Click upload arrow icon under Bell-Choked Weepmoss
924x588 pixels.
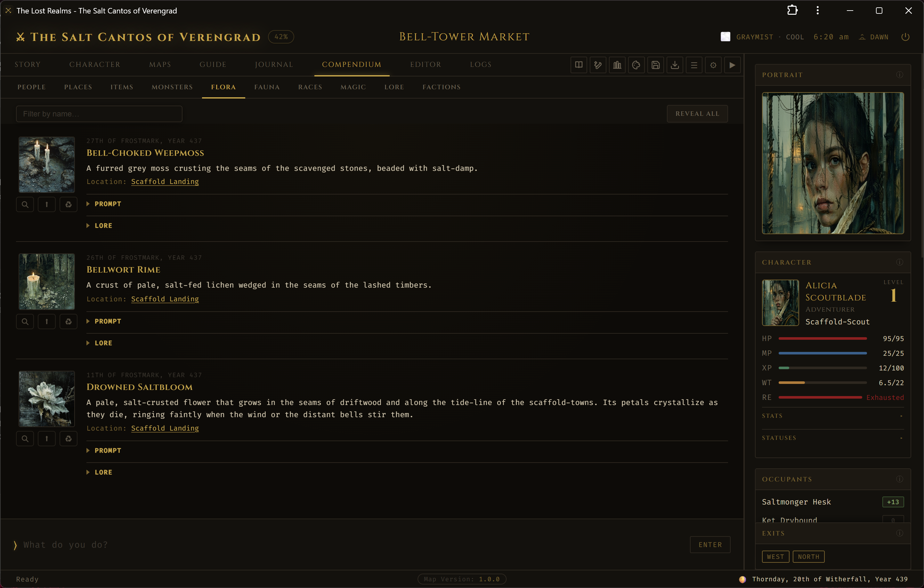coord(47,204)
